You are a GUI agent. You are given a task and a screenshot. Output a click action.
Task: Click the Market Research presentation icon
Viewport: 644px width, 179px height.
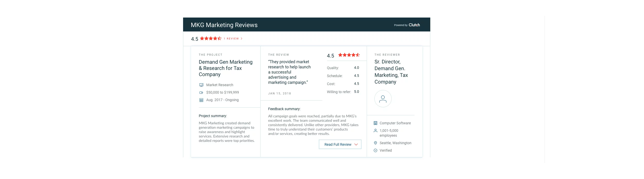click(201, 85)
